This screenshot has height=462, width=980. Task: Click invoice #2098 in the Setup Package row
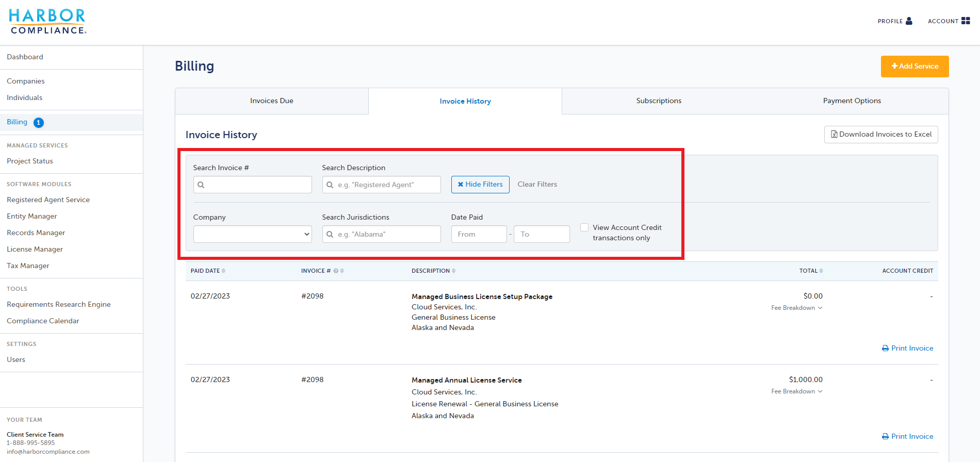pos(313,296)
